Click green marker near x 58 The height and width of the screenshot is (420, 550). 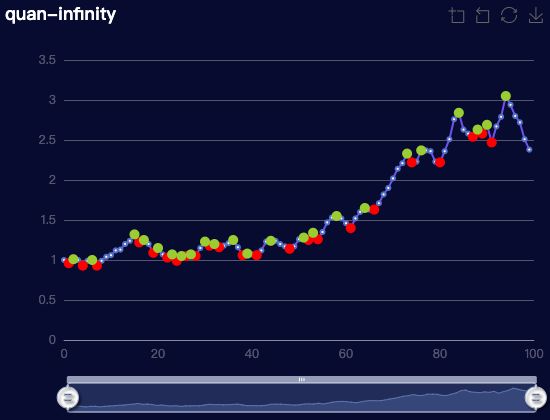click(337, 216)
